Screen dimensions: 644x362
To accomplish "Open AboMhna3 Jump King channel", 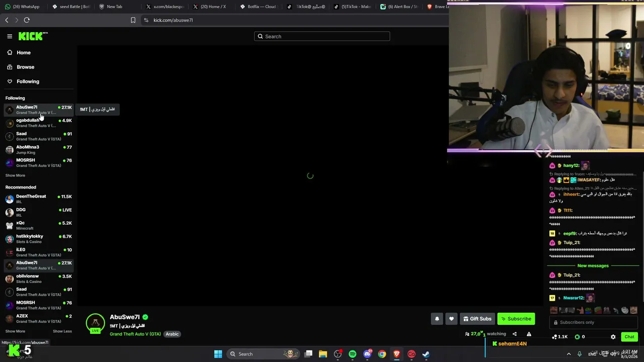I will 39,149.
